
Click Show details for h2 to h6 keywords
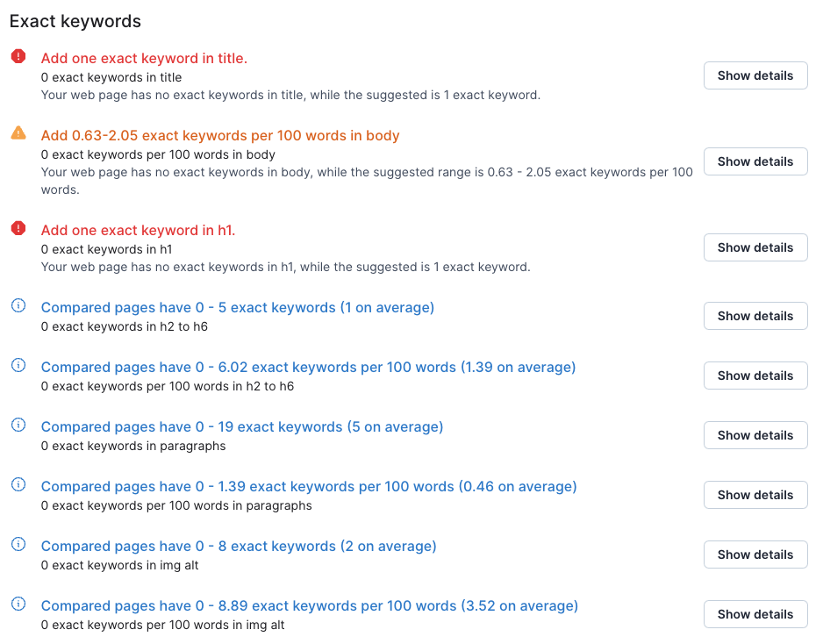[x=755, y=316]
